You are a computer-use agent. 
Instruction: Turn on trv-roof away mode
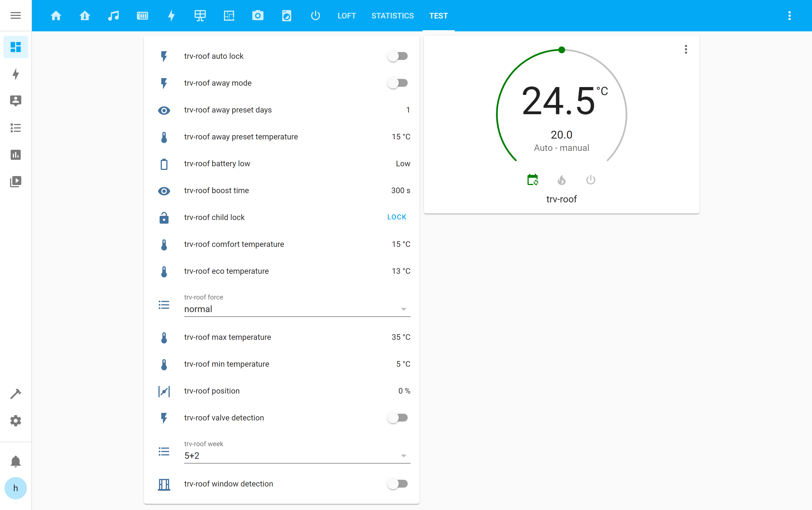(398, 83)
